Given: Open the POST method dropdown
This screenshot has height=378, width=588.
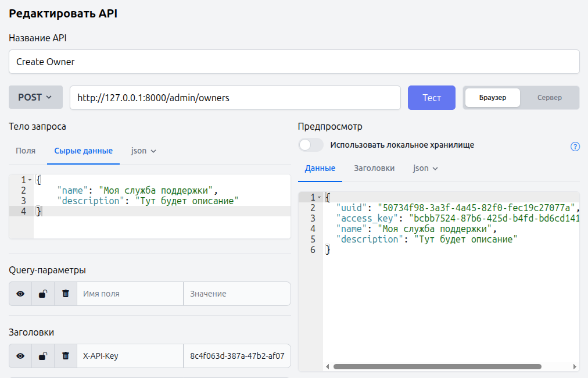Looking at the screenshot, I should pos(35,97).
